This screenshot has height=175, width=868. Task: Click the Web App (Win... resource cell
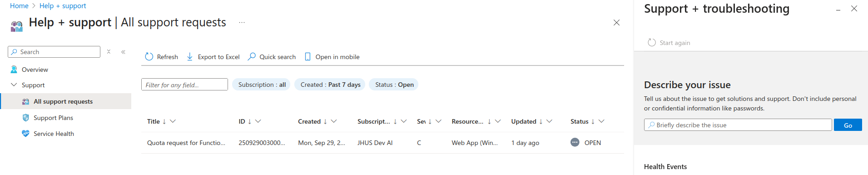(475, 143)
